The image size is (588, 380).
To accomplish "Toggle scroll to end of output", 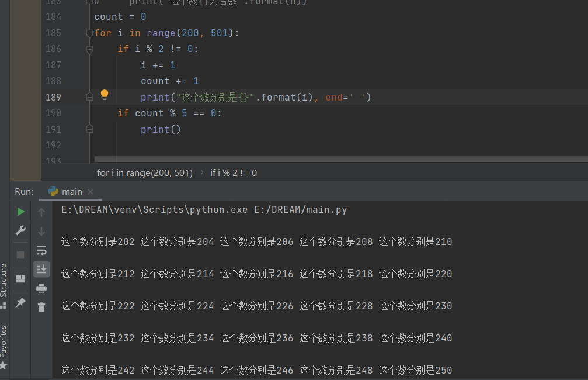I will (x=41, y=270).
